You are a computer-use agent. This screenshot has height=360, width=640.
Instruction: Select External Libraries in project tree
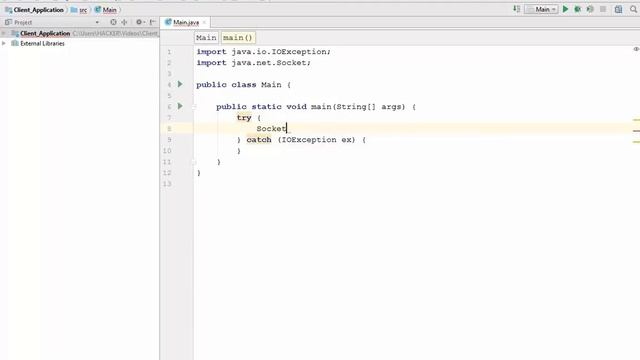(42, 43)
